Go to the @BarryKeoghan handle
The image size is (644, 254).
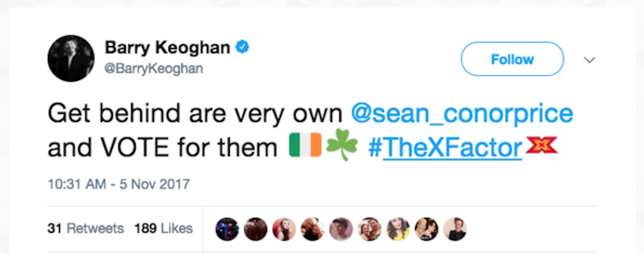[x=154, y=69]
